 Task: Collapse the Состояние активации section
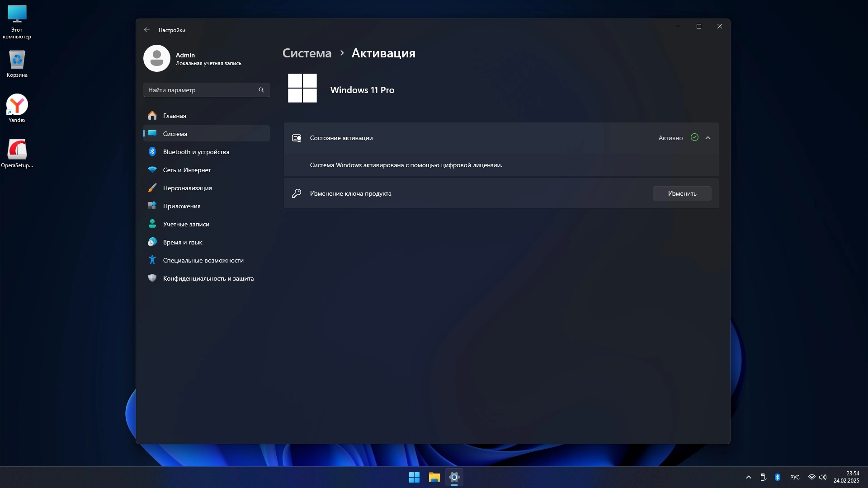click(x=708, y=138)
